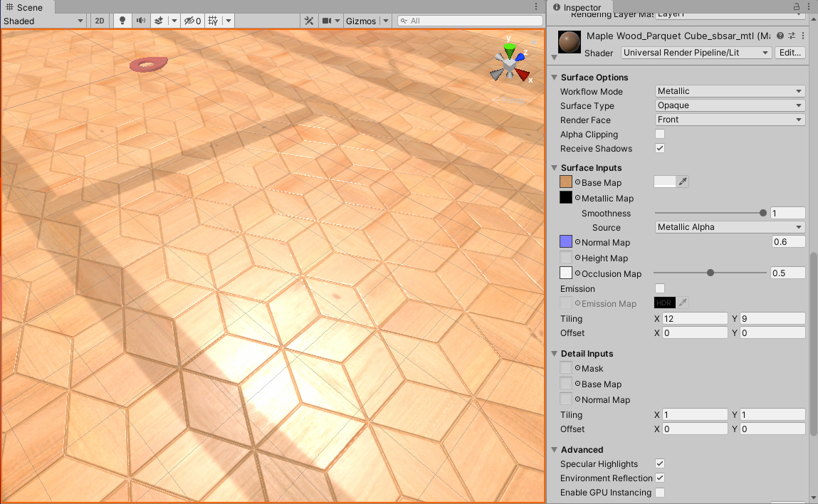
Task: Enable the Emission checkbox
Action: pyautogui.click(x=660, y=288)
